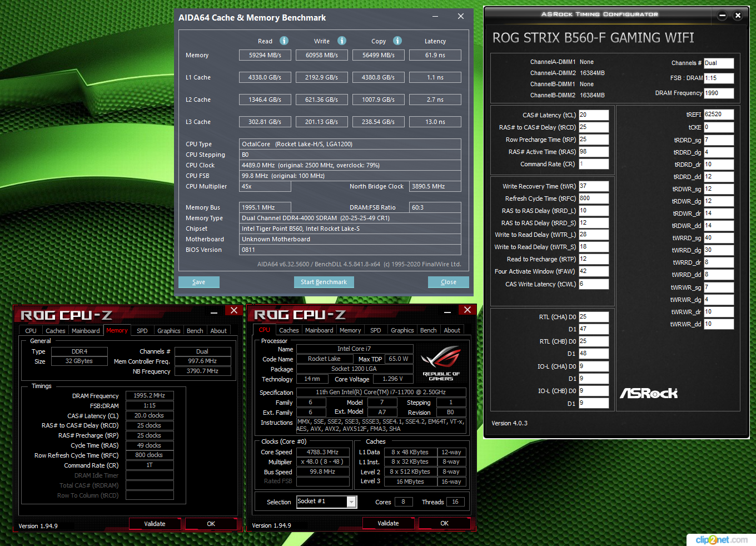
Task: Select Memory tab in the Processor CPU-Z window
Action: pos(350,330)
